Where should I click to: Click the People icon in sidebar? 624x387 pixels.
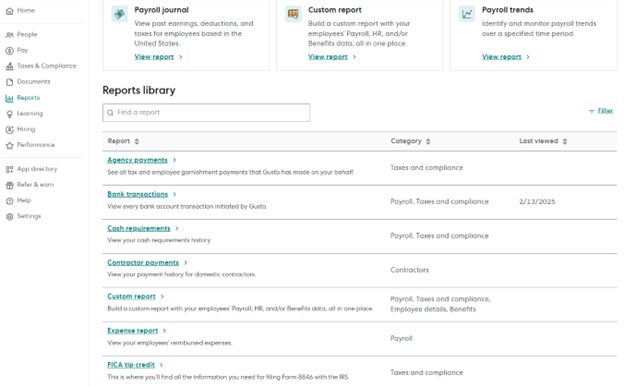pos(10,35)
